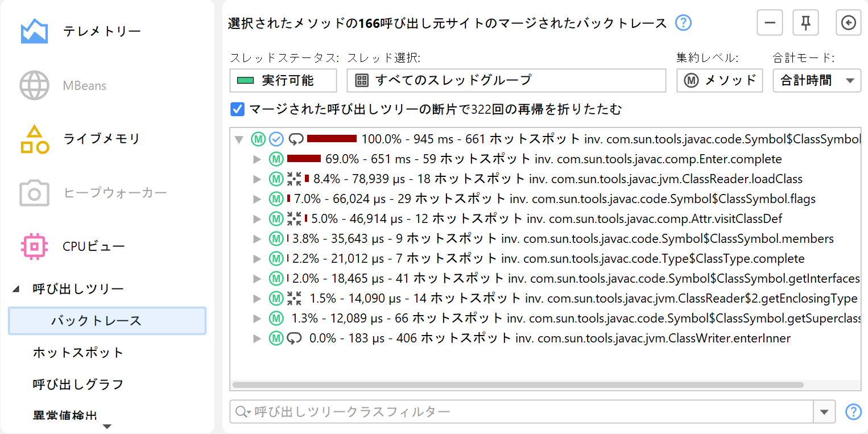Open the Call Graph (呼び出しグラフ) view
Screen dimensions: 868x434
pyautogui.click(x=78, y=385)
